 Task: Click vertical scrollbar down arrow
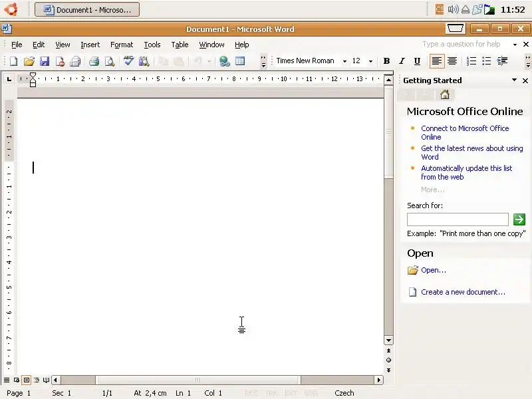tap(388, 340)
